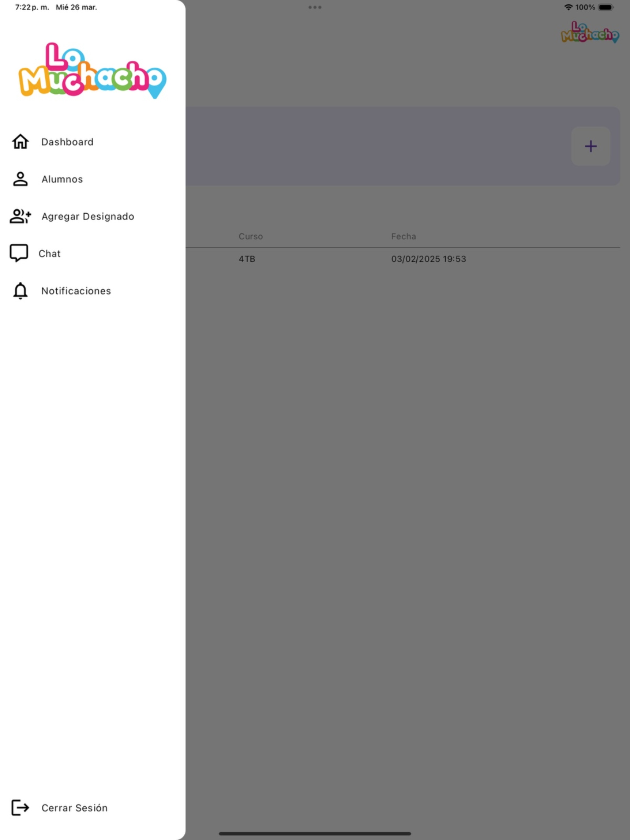The image size is (630, 840).
Task: Tap Cerrar Sesión to log out
Action: [74, 808]
